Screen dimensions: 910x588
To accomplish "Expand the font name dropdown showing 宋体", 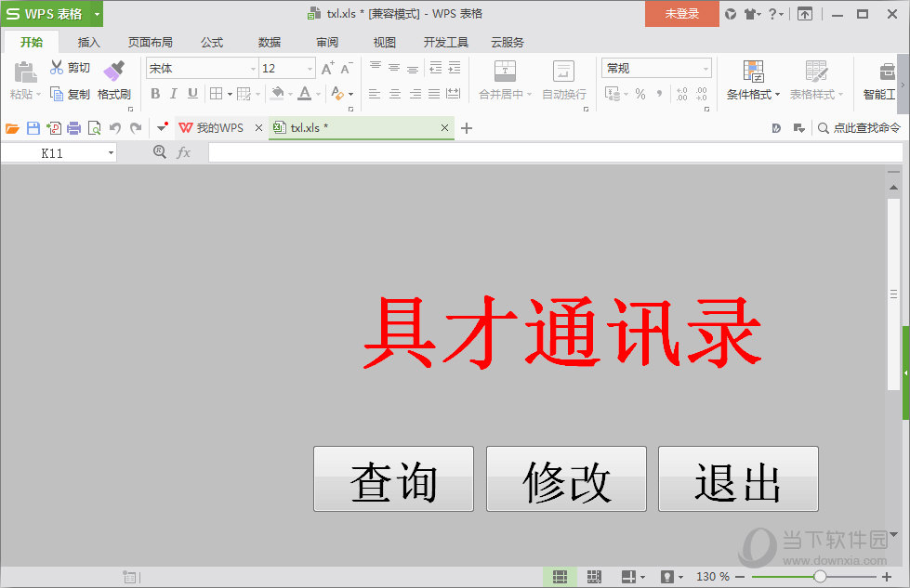I will (253, 69).
